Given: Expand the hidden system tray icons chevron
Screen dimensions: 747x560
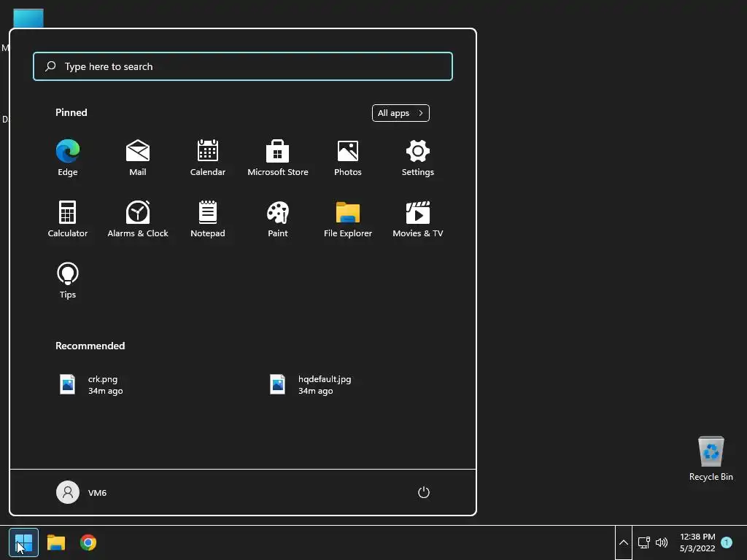Looking at the screenshot, I should click(623, 542).
